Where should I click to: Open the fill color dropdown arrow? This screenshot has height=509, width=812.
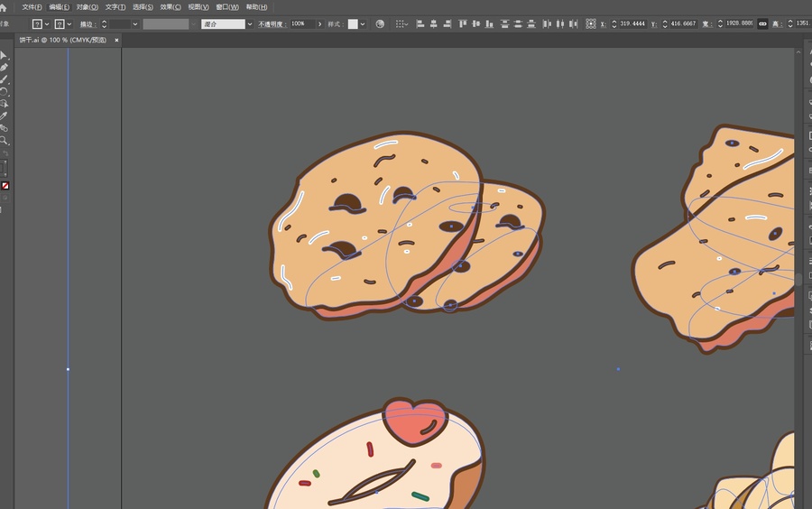point(47,23)
